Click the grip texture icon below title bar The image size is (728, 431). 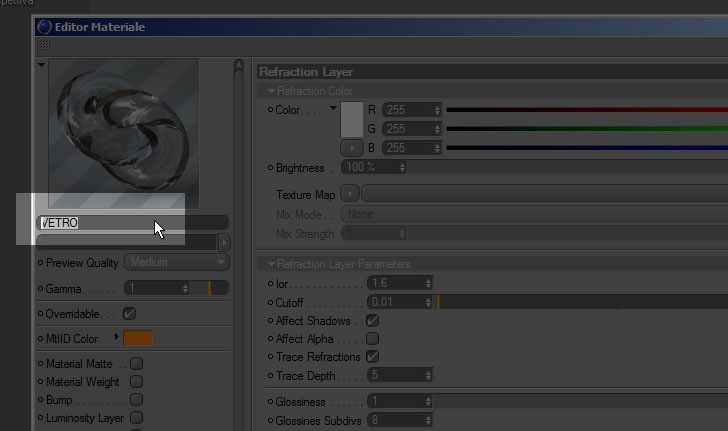tap(46, 46)
